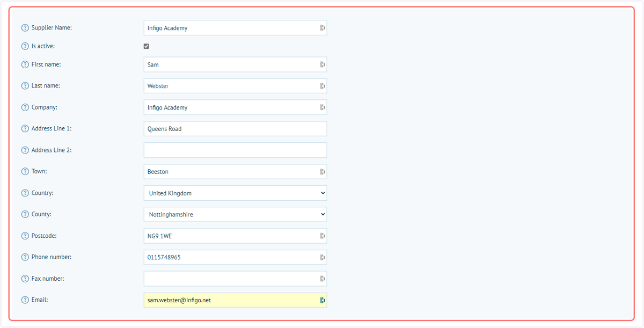Click the autofill icon in Supplier Name field

click(x=323, y=28)
